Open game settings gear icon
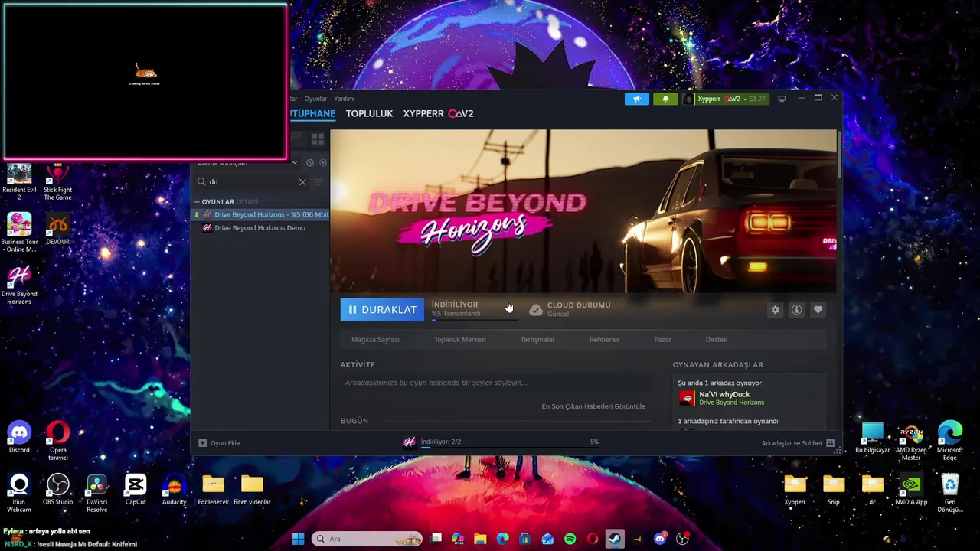 tap(775, 310)
